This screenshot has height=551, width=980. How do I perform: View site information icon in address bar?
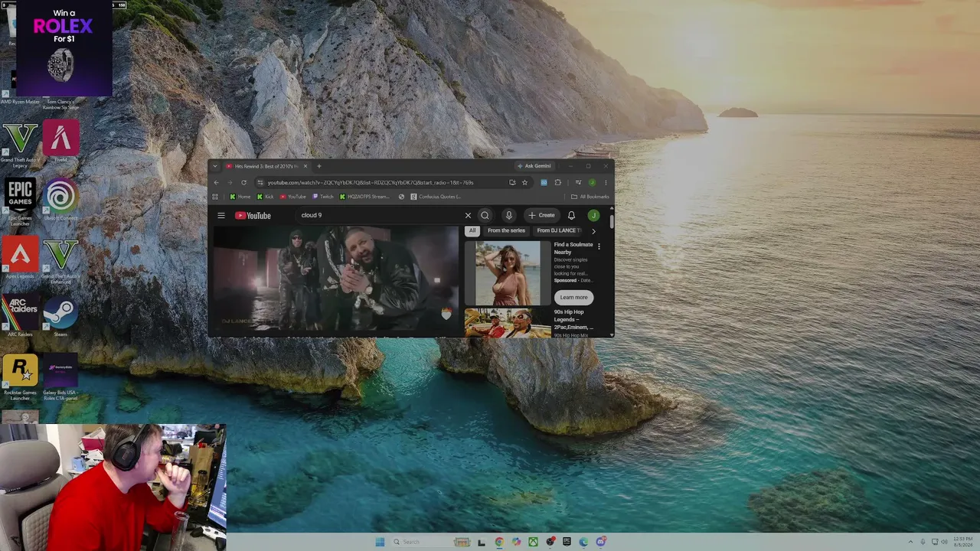point(260,182)
